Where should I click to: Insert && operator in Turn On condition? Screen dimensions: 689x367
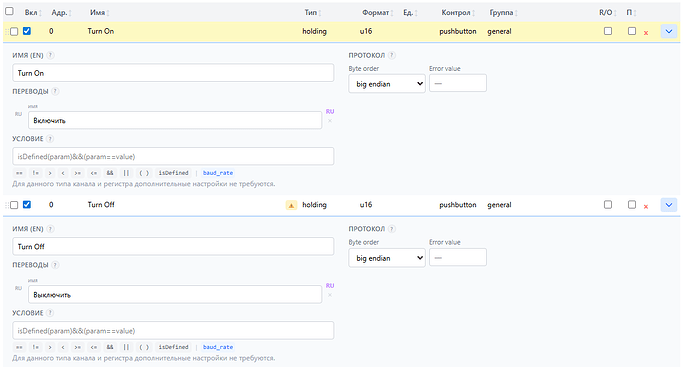(x=110, y=173)
